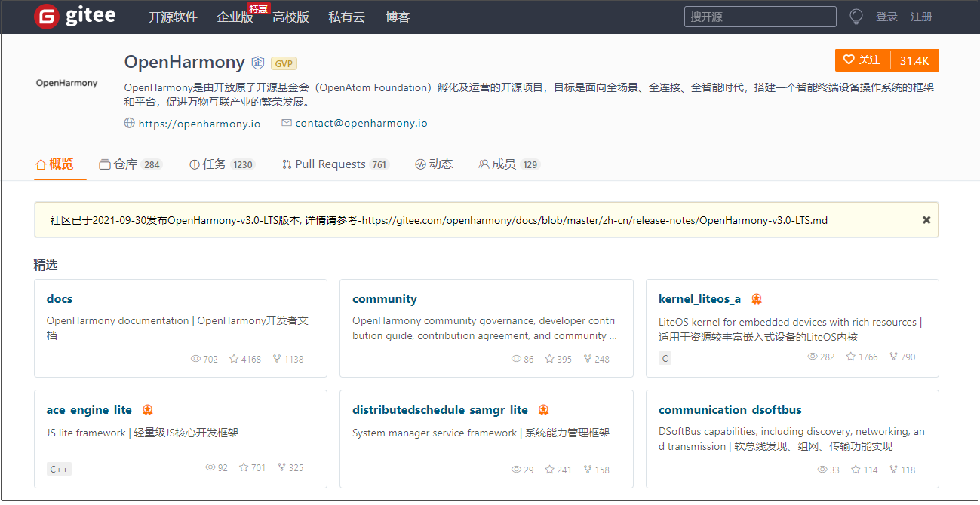
Task: Click the watchers eye icon on communication_dsoftbus card
Action: click(x=822, y=470)
